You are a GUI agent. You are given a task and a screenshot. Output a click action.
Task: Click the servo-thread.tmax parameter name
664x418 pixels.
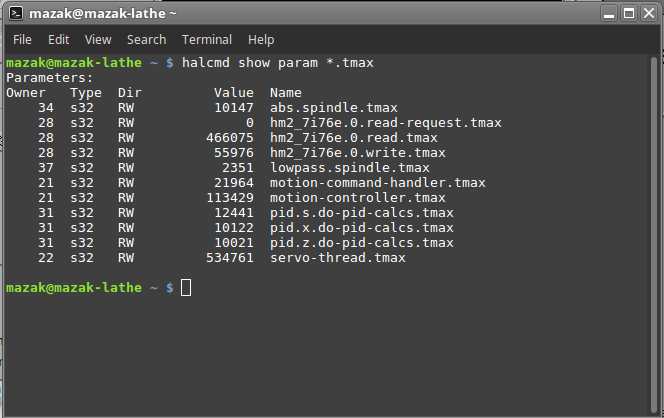point(338,257)
